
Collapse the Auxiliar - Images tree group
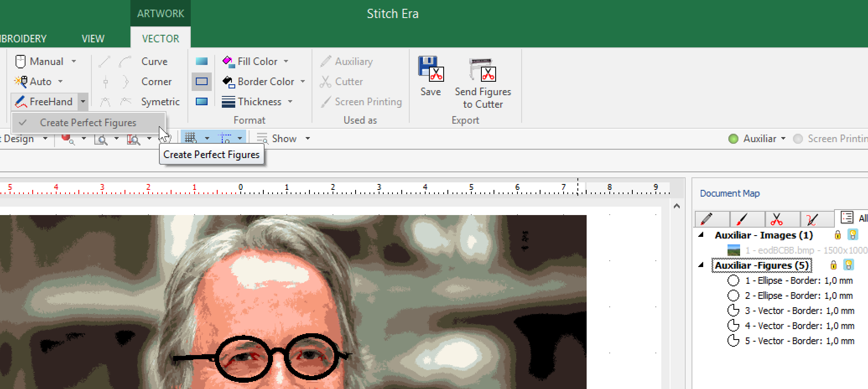701,235
